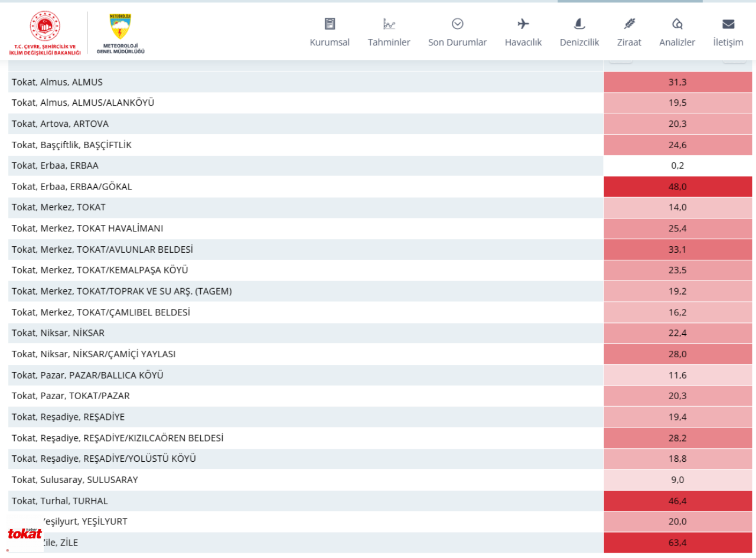Open the Tahminler chart icon
756x558 pixels.
pyautogui.click(x=389, y=24)
